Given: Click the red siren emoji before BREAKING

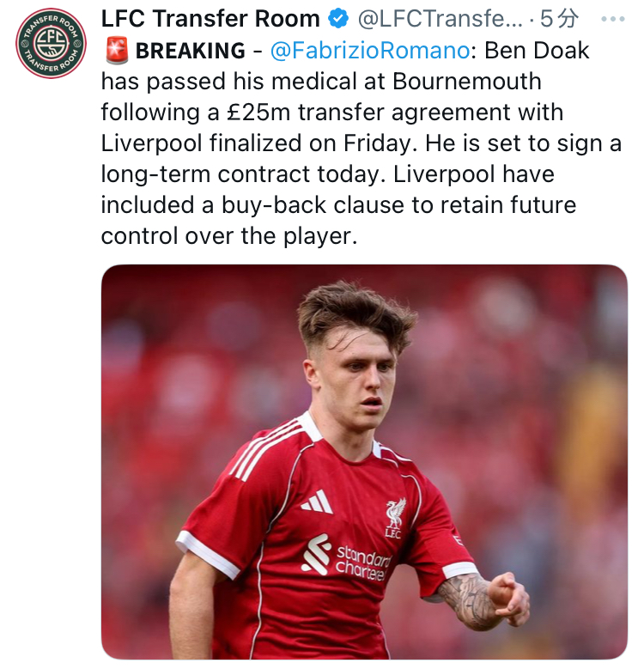Looking at the screenshot, I should coord(117,51).
